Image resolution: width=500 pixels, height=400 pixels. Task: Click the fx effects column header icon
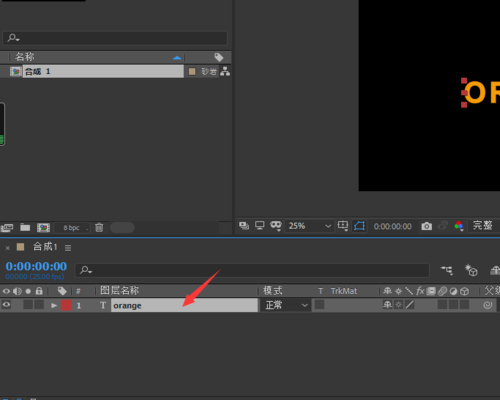point(420,291)
